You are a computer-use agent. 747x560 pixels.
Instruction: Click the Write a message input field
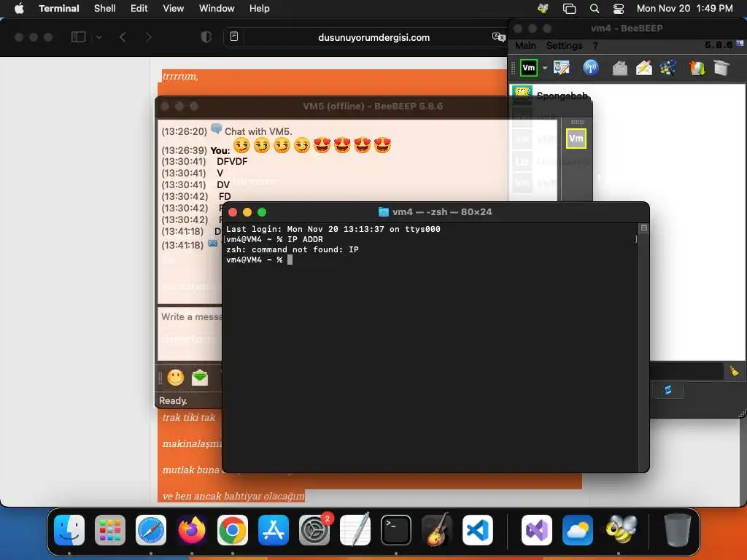[190, 334]
